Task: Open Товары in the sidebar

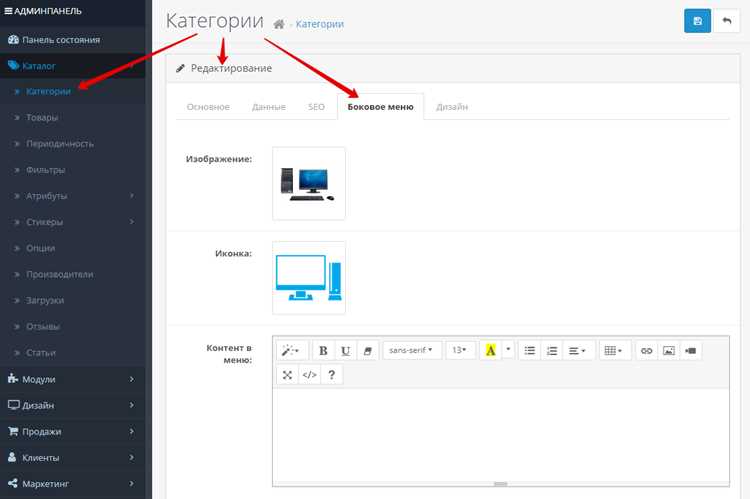Action: click(42, 117)
